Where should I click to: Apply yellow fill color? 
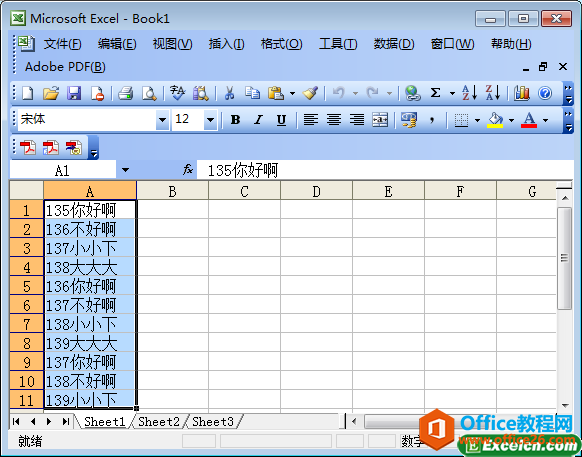(495, 120)
